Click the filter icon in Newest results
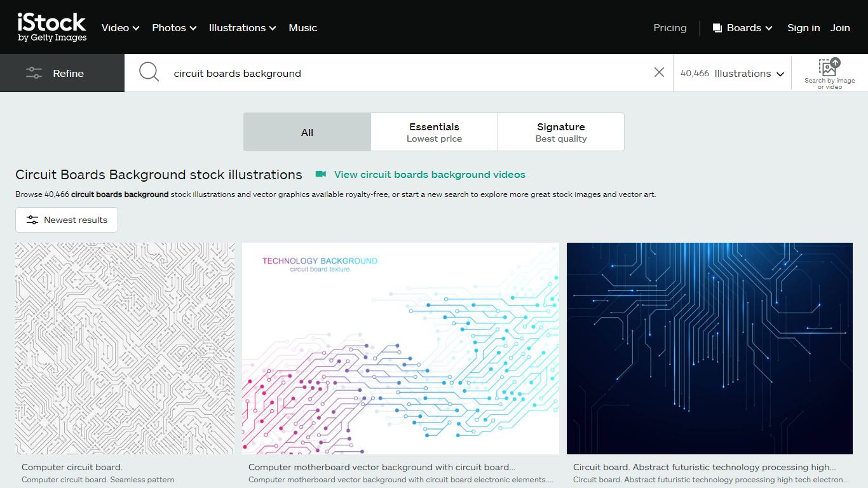The width and height of the screenshot is (868, 488). [32, 220]
